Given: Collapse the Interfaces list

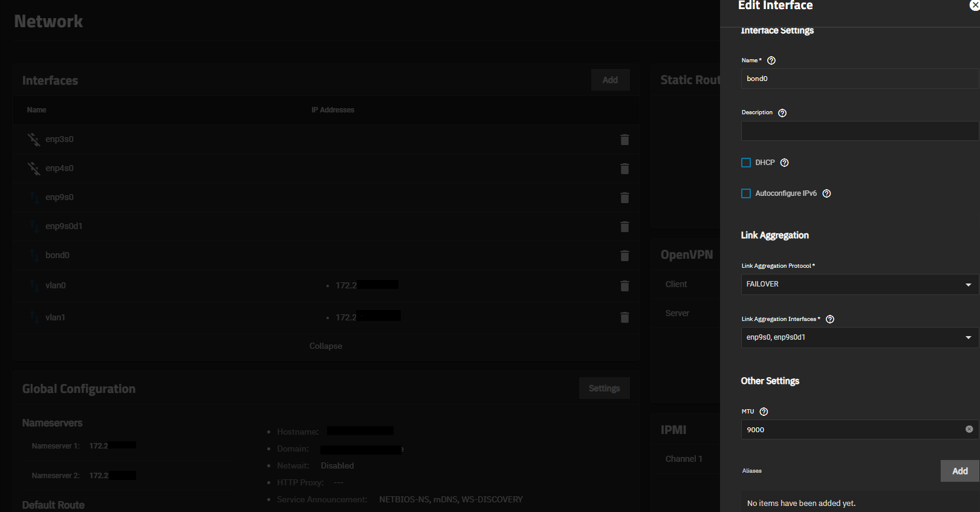Looking at the screenshot, I should pyautogui.click(x=325, y=346).
